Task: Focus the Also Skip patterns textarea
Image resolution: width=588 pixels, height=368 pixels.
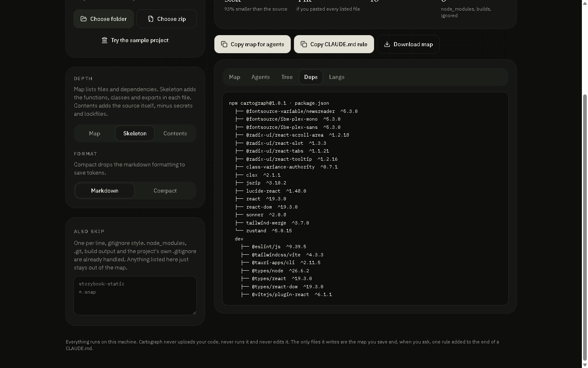Action: 135,296
